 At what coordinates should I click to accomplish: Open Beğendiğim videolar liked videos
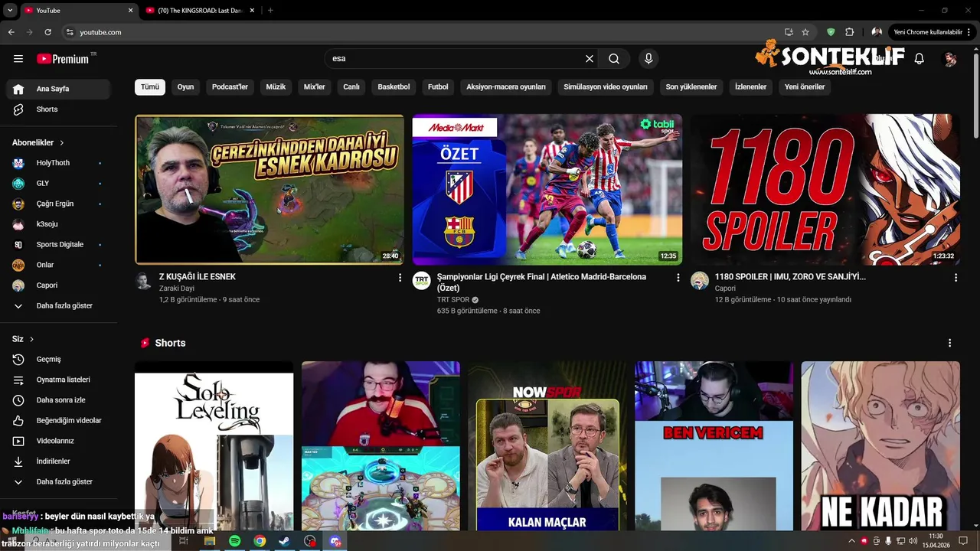pos(58,421)
